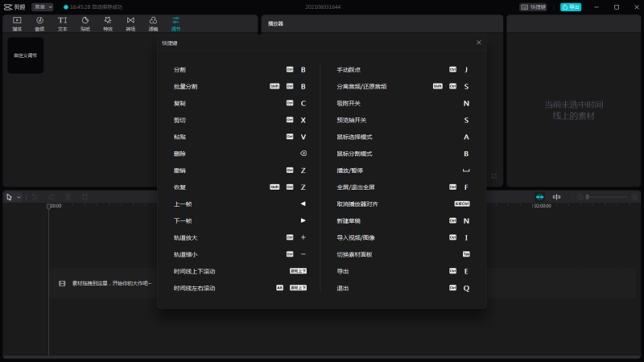Screen dimensions: 644x362
Task: Open the 特效 (Effects) tab
Action: 107,23
